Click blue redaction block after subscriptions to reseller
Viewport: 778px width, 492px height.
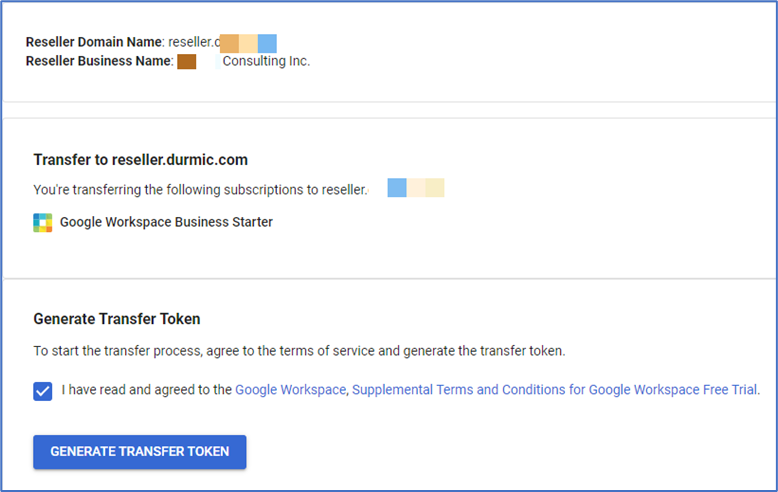[x=397, y=188]
